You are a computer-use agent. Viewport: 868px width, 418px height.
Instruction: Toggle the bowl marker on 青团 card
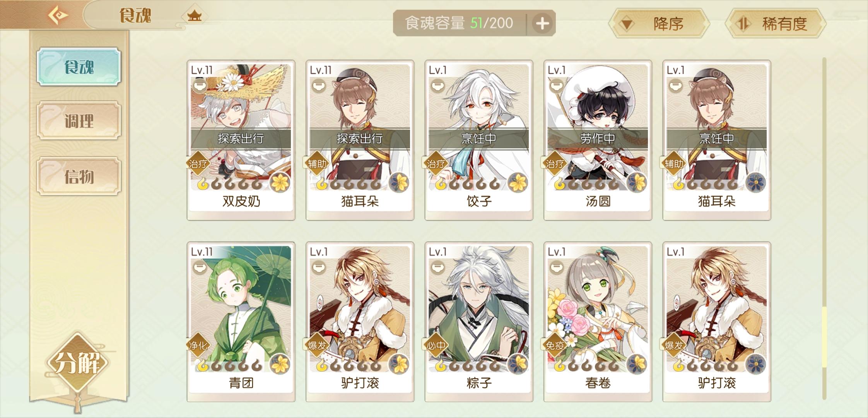[x=200, y=267]
